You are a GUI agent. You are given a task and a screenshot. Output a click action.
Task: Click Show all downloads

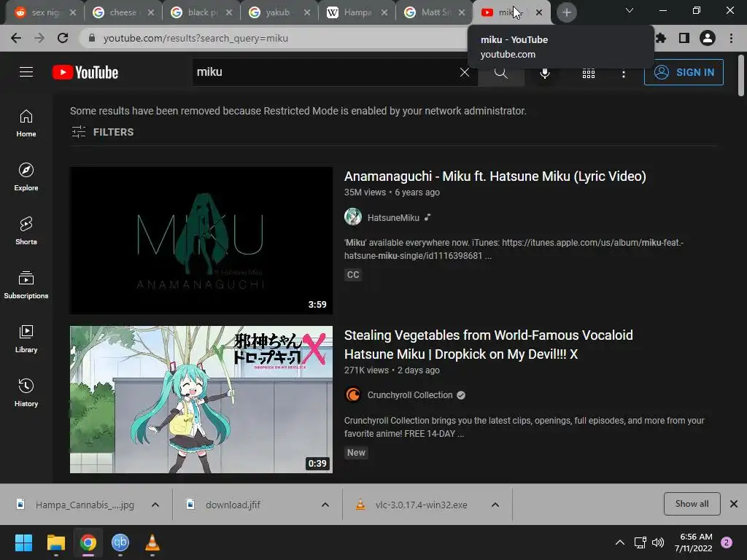tap(692, 504)
